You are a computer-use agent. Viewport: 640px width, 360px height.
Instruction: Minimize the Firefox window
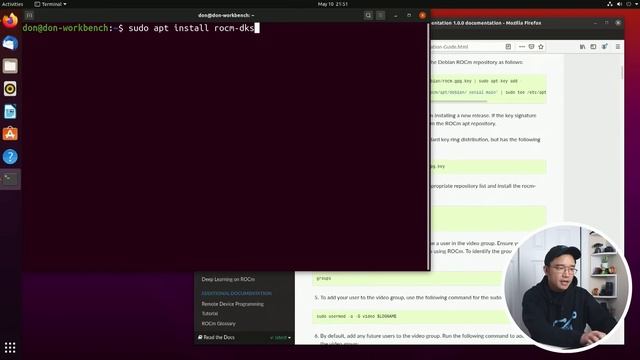(595, 23)
